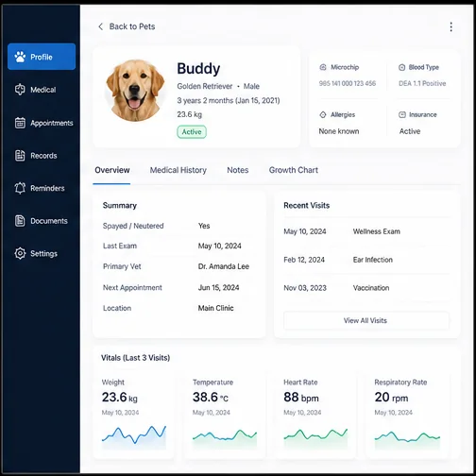
Task: Open Documents in the sidebar
Action: tap(42, 221)
